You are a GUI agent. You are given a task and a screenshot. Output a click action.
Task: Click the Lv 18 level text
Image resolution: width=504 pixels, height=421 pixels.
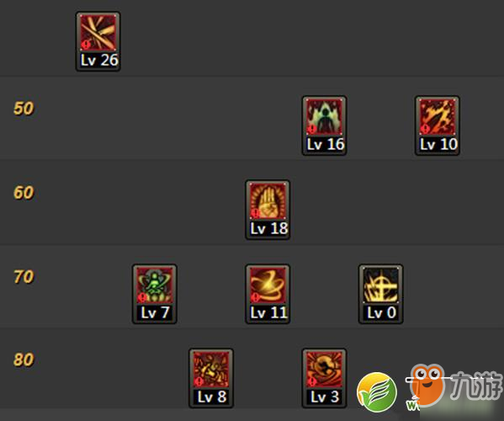click(x=269, y=229)
